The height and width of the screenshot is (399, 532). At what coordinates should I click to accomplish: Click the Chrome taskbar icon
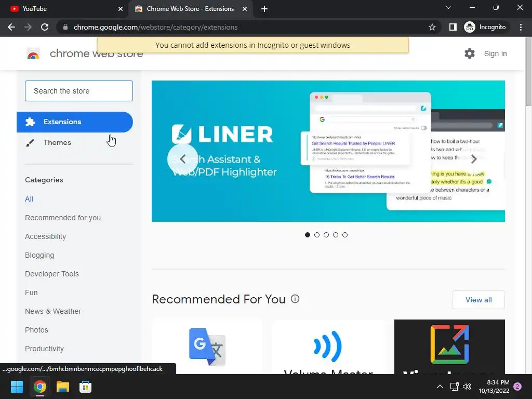[39, 387]
